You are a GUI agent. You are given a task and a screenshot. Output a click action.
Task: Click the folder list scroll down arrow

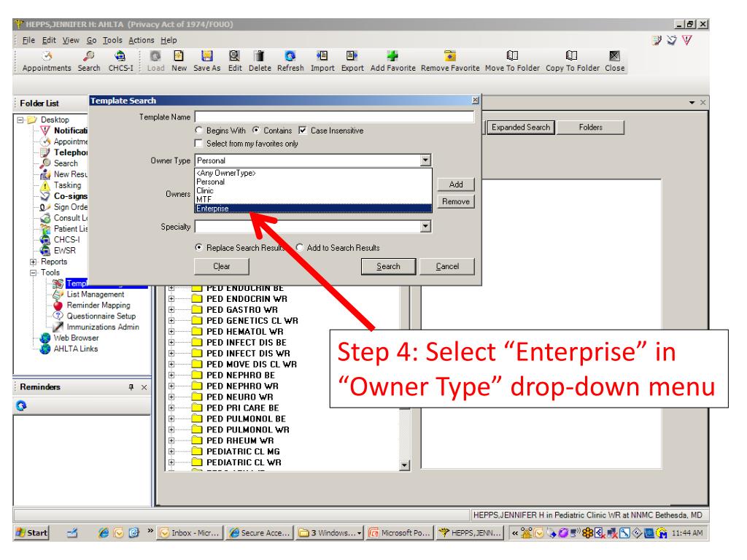(x=404, y=465)
